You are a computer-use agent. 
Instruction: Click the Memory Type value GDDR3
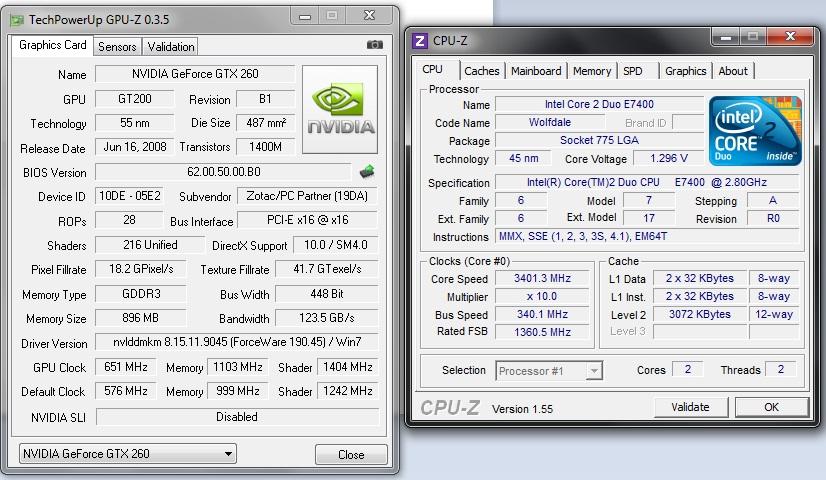(x=141, y=293)
